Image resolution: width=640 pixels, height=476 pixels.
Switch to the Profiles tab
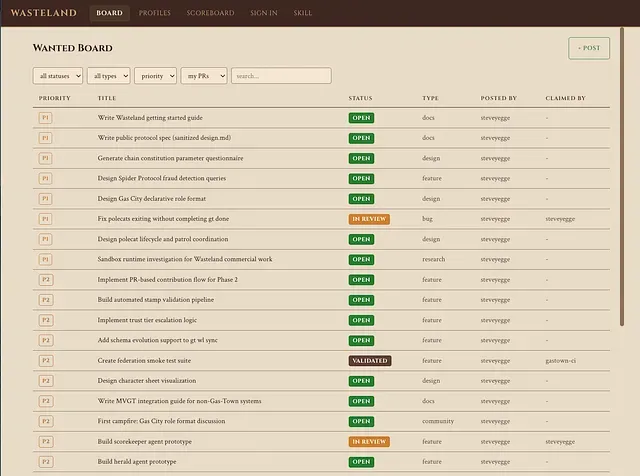coord(154,13)
